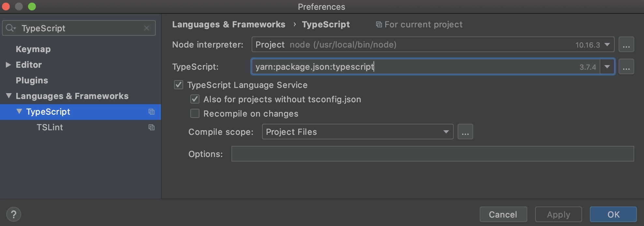Image resolution: width=644 pixels, height=226 pixels.
Task: Select TSLint in the settings tree
Action: [x=50, y=127]
